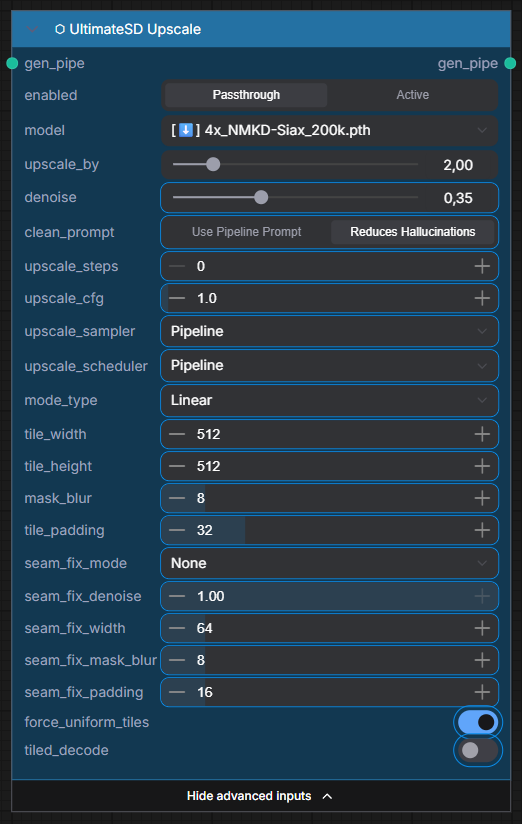Click the tile_height value 512
Screen dimensions: 522x824
(x=209, y=467)
